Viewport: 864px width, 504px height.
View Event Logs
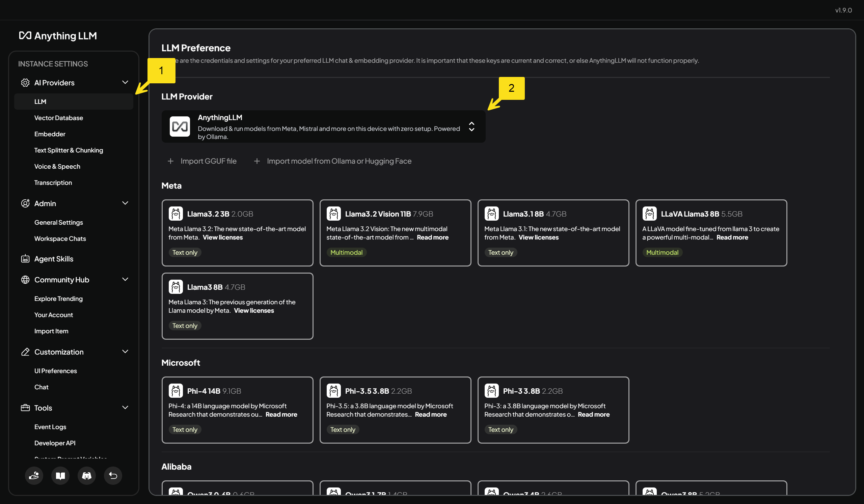click(50, 426)
